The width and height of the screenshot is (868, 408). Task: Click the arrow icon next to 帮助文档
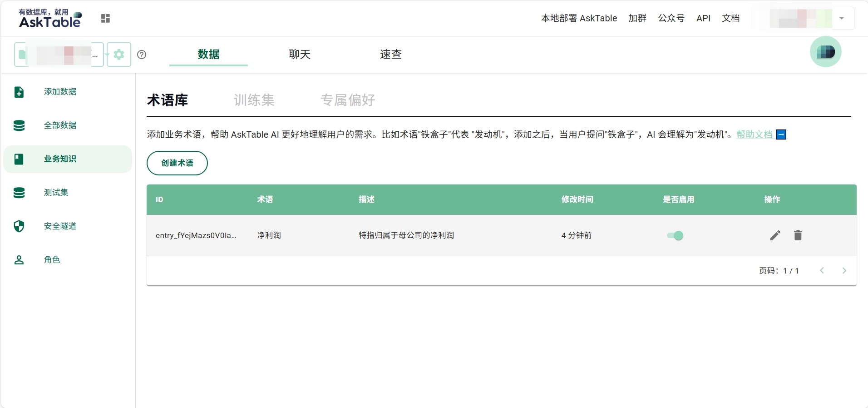click(781, 134)
